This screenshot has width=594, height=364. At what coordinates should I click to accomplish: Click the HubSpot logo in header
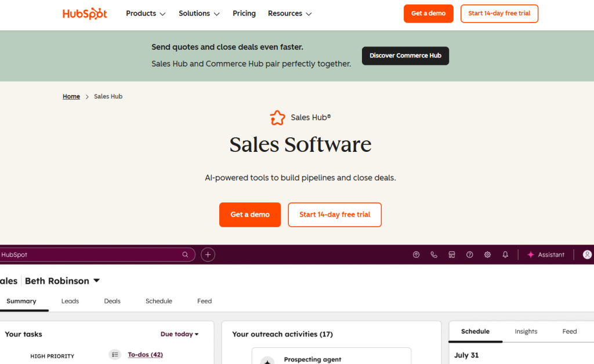85,14
